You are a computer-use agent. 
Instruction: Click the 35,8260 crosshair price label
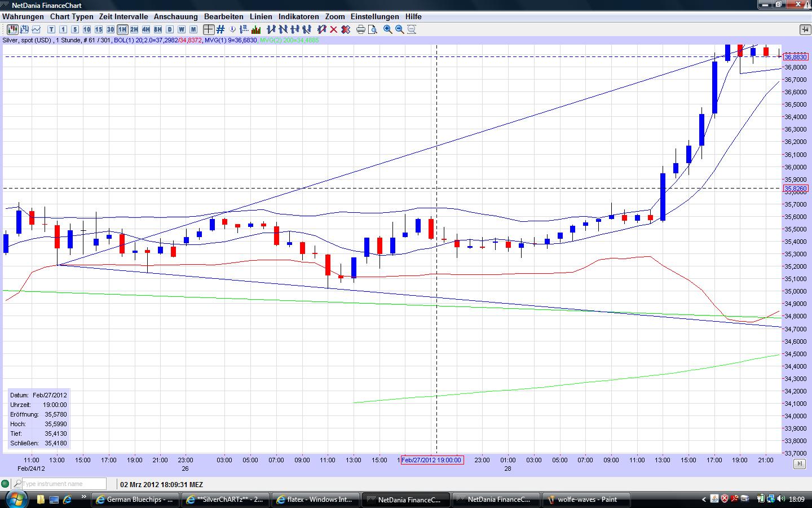pyautogui.click(x=796, y=189)
